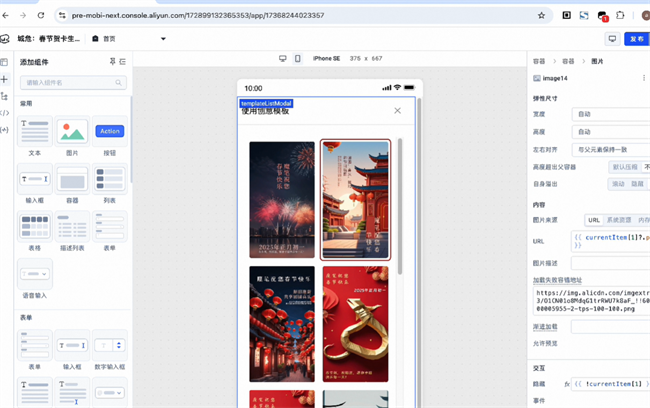Pin the 添加组件 panel
Screen dimensions: 650x408
pyautogui.click(x=112, y=61)
